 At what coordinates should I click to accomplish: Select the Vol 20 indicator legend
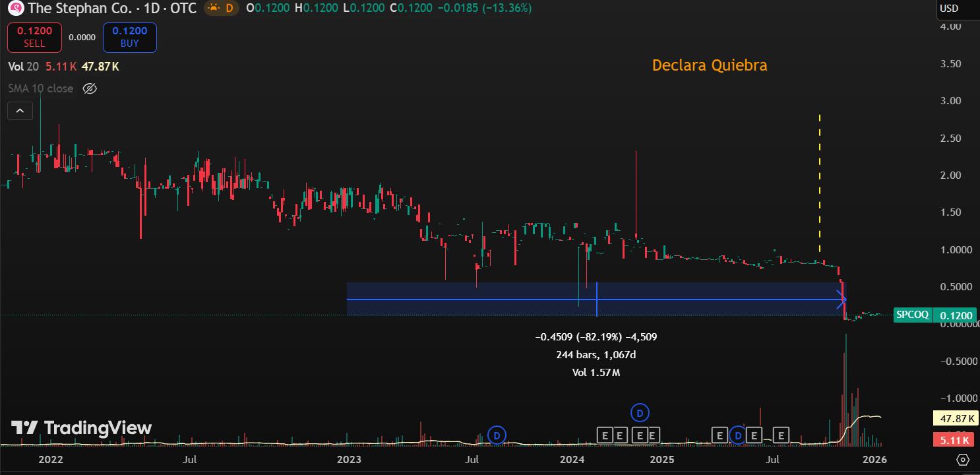click(x=24, y=67)
